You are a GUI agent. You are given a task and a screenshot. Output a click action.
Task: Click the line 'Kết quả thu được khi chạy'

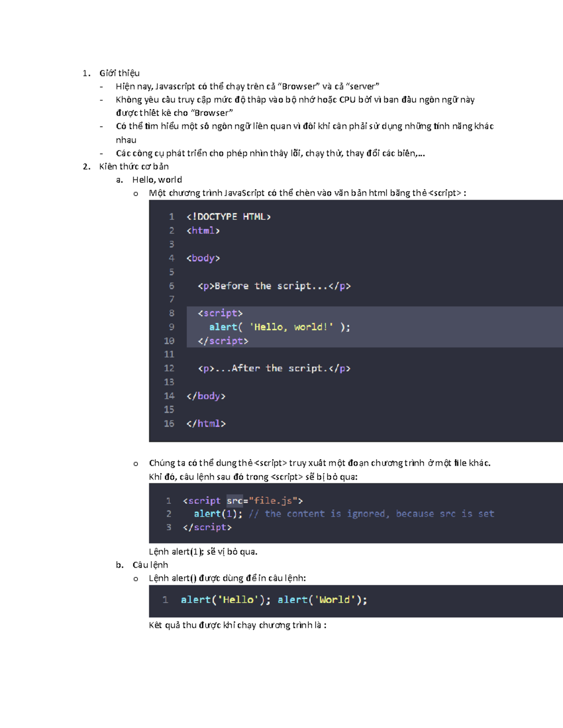pyautogui.click(x=237, y=625)
